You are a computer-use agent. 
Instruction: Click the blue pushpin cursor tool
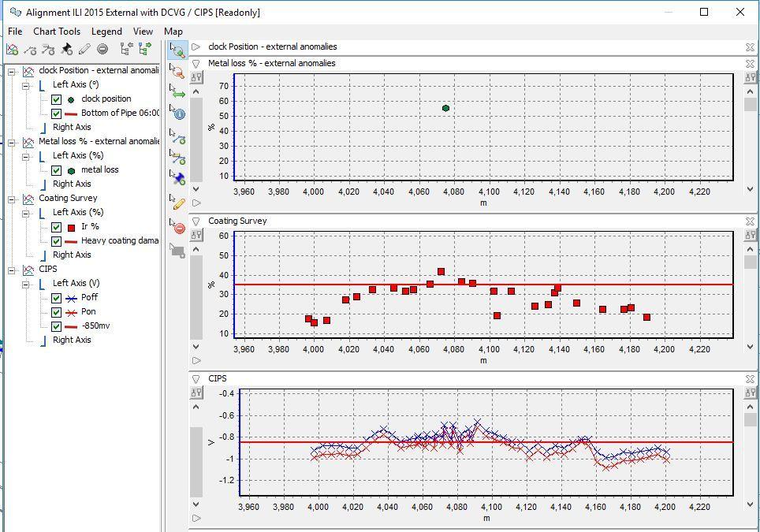[x=178, y=179]
